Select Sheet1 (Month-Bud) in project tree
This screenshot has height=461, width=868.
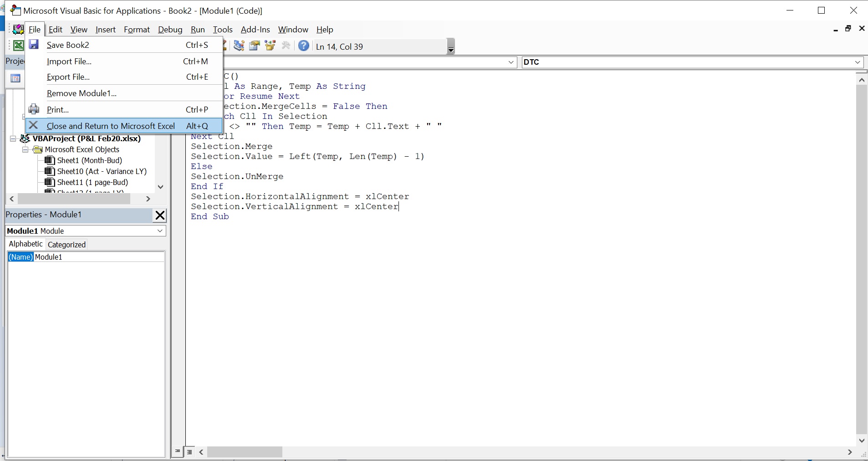(89, 160)
